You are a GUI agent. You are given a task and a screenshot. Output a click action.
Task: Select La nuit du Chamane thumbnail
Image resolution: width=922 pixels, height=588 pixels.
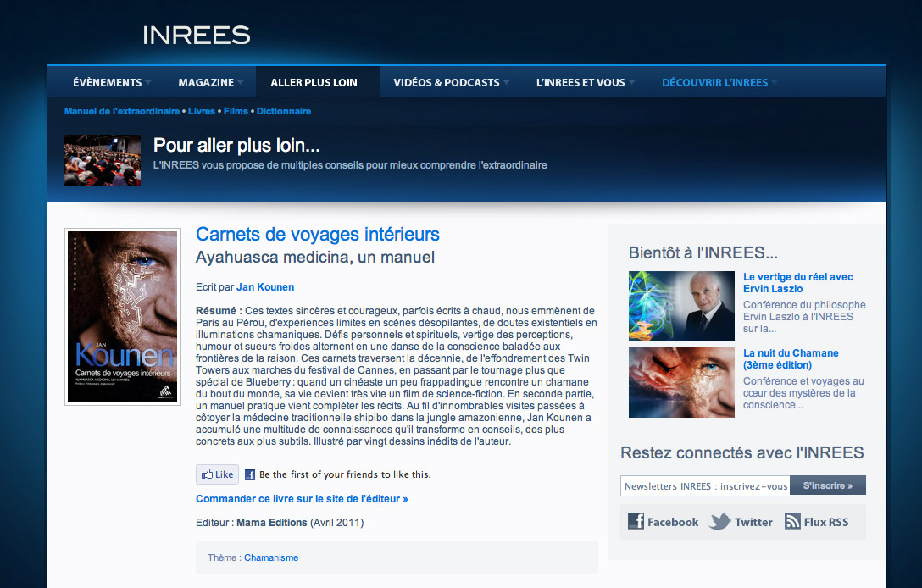(x=681, y=382)
